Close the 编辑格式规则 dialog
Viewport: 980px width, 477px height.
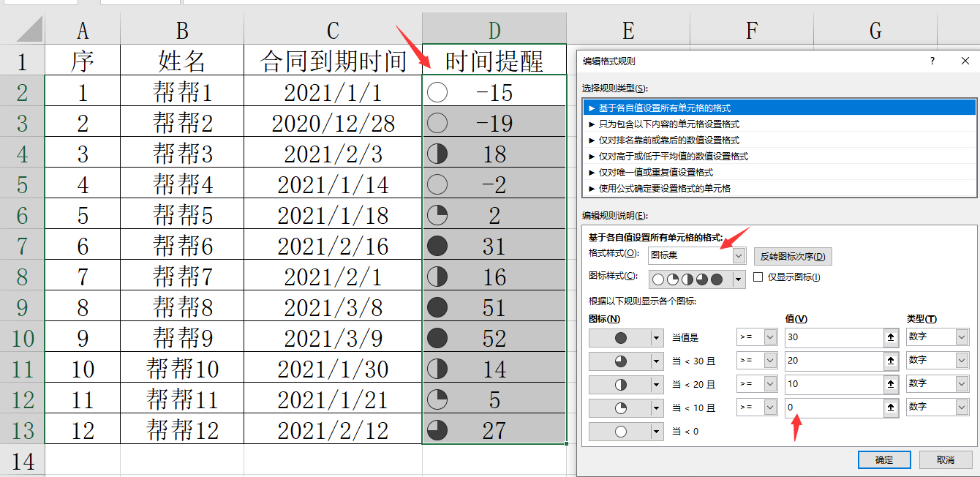click(965, 61)
